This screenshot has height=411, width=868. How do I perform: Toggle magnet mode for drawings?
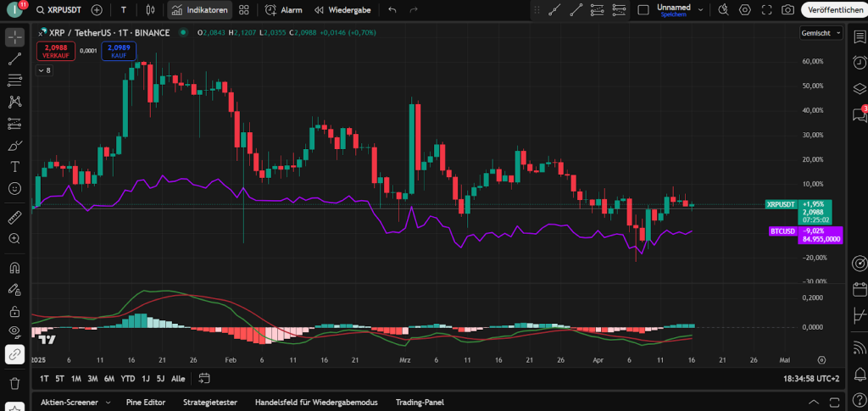[15, 268]
